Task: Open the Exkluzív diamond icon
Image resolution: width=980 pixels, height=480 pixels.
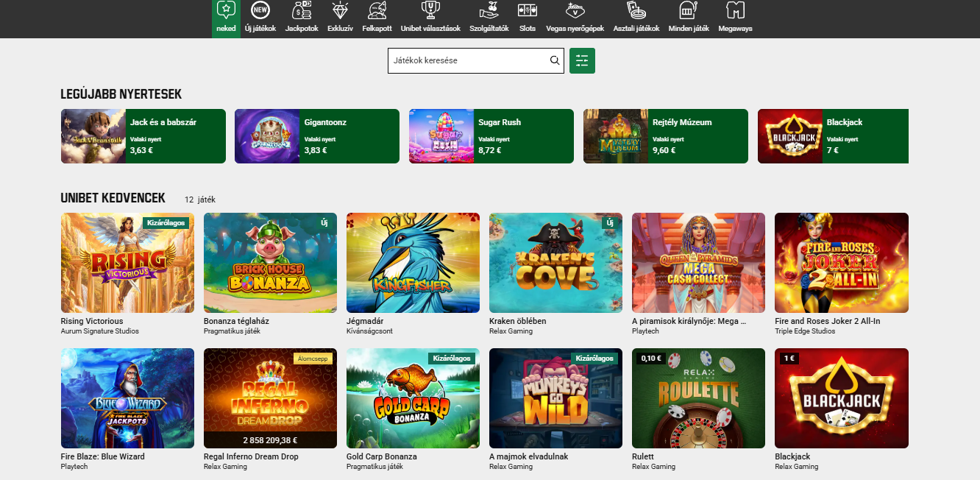Action: coord(340,10)
